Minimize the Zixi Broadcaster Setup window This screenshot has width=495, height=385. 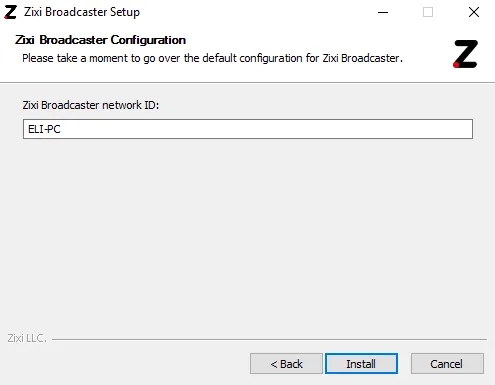click(x=383, y=12)
